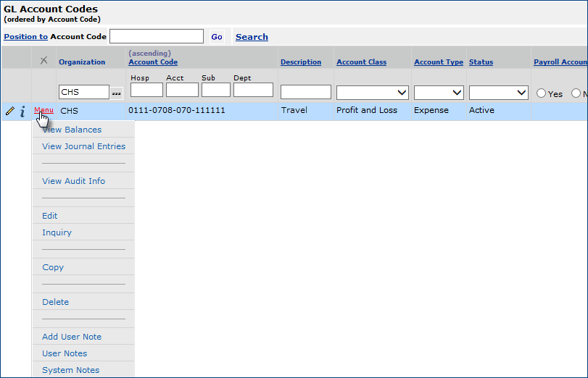Click the Hosp filter input field
Viewport: 588px width, 378px height.
[146, 91]
